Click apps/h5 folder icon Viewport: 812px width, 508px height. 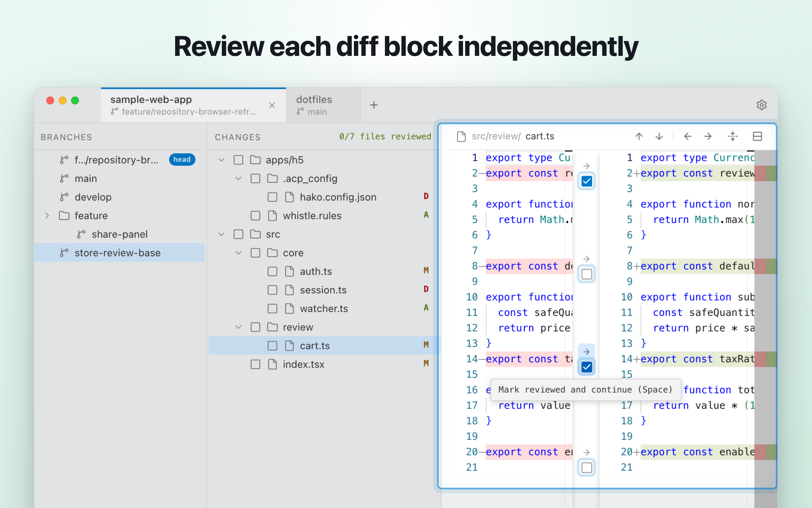pos(255,160)
